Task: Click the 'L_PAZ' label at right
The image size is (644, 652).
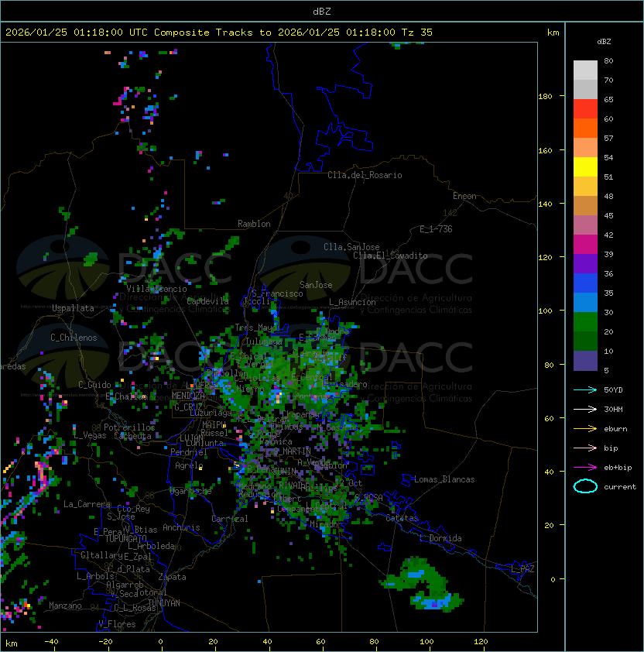Action: (x=522, y=569)
